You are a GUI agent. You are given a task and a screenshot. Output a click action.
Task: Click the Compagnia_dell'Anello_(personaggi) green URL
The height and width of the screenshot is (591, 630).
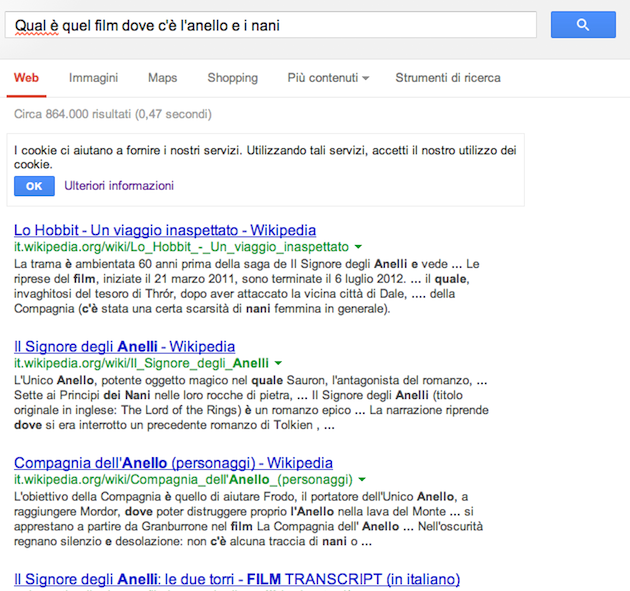pyautogui.click(x=183, y=479)
